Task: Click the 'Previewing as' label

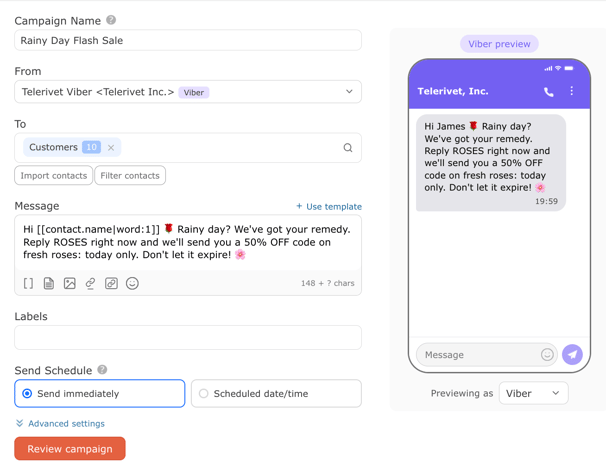Action: (x=462, y=393)
